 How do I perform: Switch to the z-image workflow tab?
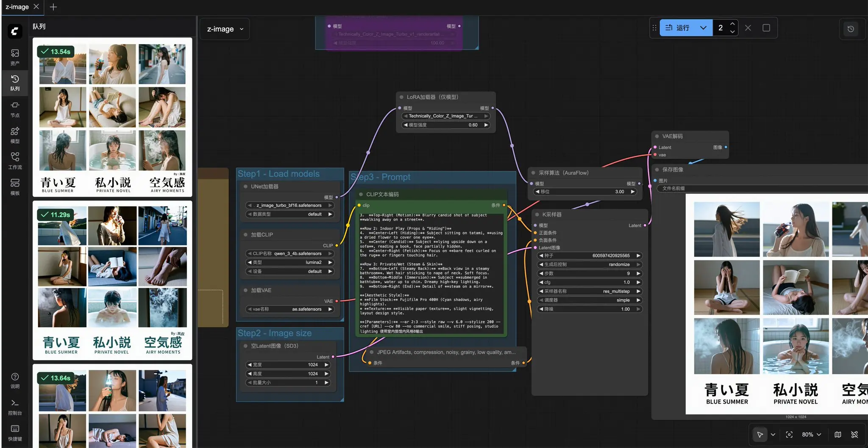[17, 7]
